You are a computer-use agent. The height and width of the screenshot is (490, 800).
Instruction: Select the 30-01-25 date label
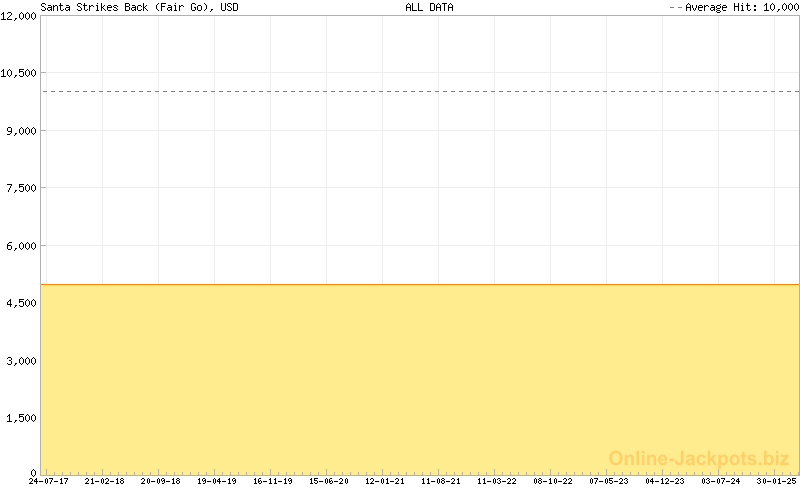(776, 481)
